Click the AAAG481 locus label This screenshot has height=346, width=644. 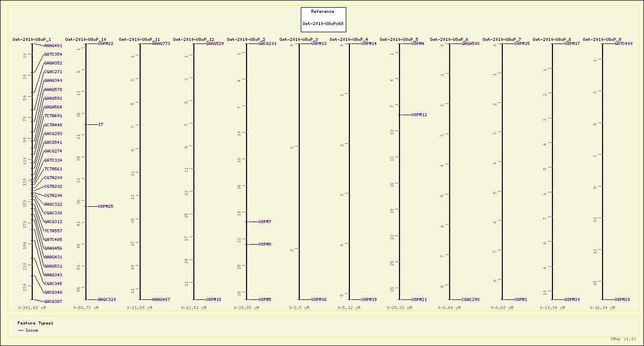click(x=53, y=46)
